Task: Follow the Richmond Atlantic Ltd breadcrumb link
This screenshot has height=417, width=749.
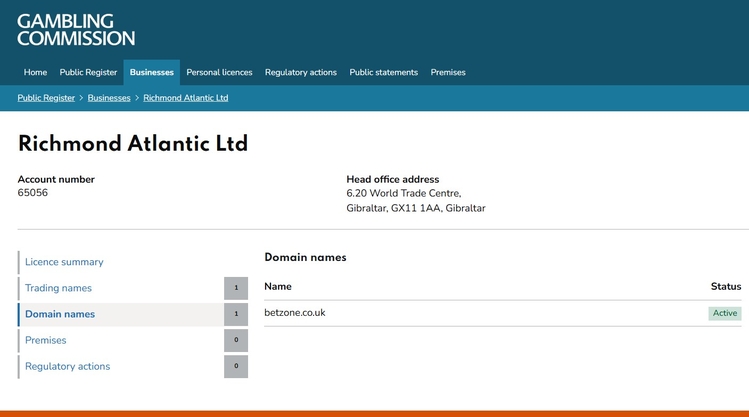Action: pos(186,98)
